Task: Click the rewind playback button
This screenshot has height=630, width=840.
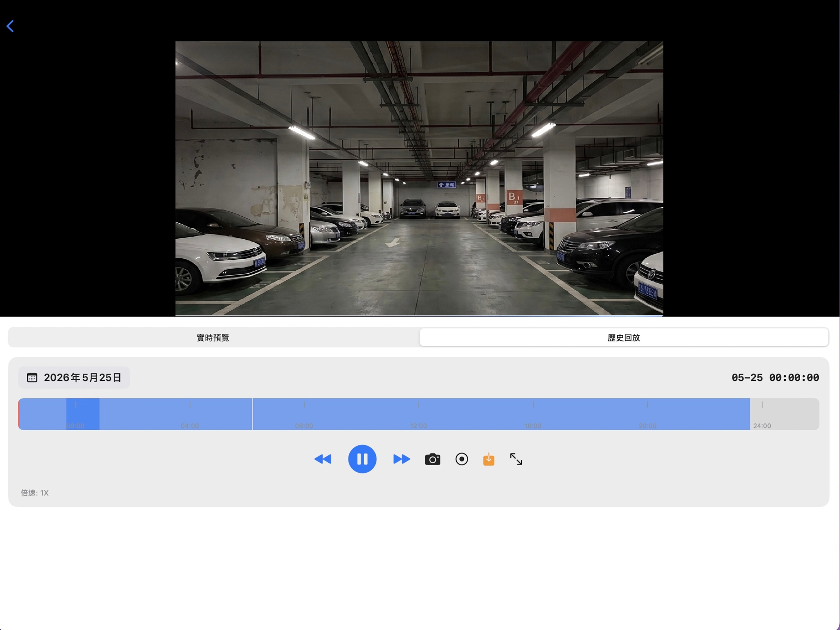Action: 323,459
